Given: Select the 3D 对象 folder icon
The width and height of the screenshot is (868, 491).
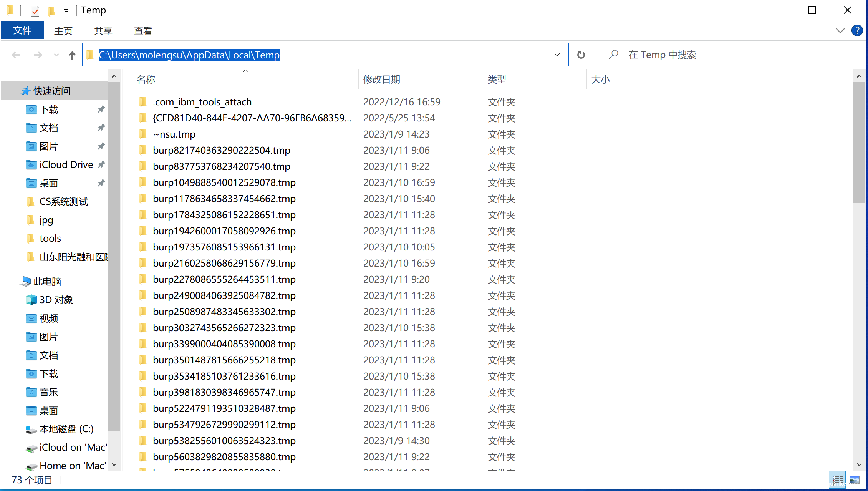Looking at the screenshot, I should click(31, 300).
